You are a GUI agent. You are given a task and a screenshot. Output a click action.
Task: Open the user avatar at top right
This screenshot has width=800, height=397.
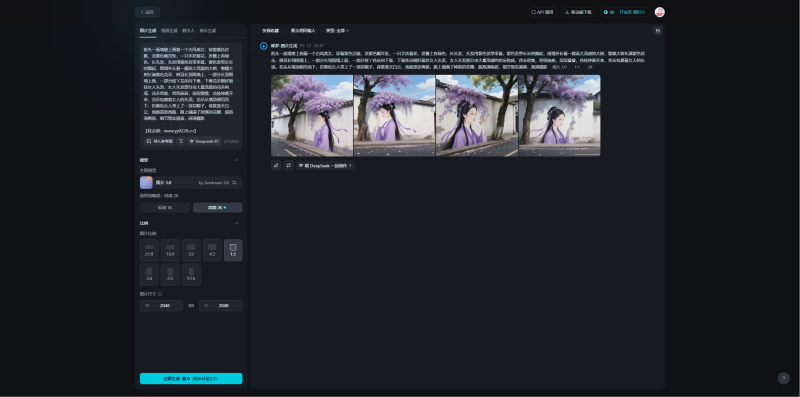tap(660, 12)
